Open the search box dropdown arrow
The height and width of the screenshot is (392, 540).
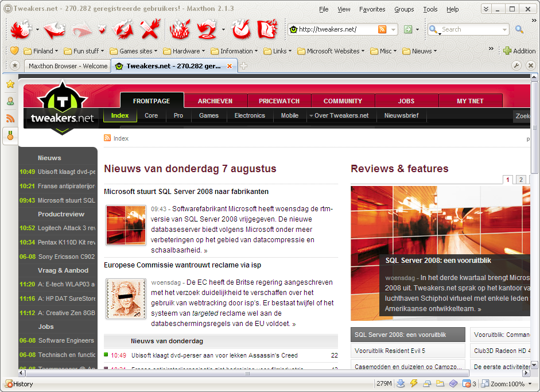(x=504, y=30)
